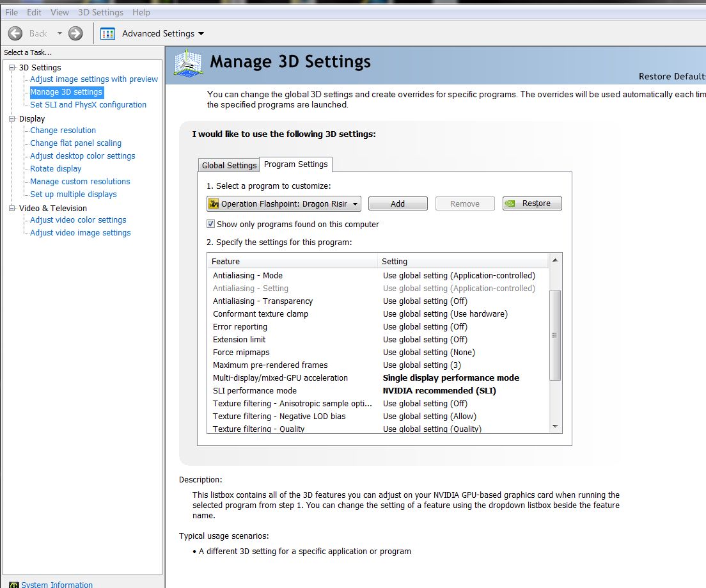706x588 pixels.
Task: Click the Operation Flashpoint program icon
Action: tap(214, 203)
